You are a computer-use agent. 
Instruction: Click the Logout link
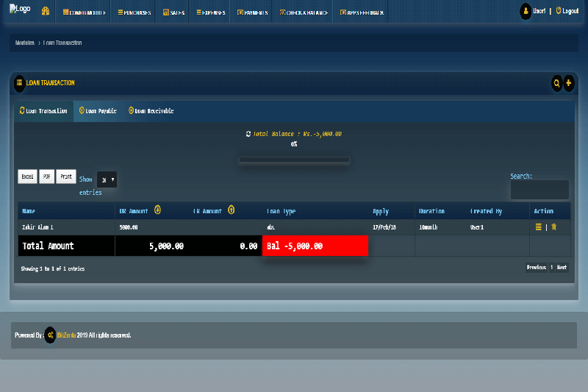[567, 11]
